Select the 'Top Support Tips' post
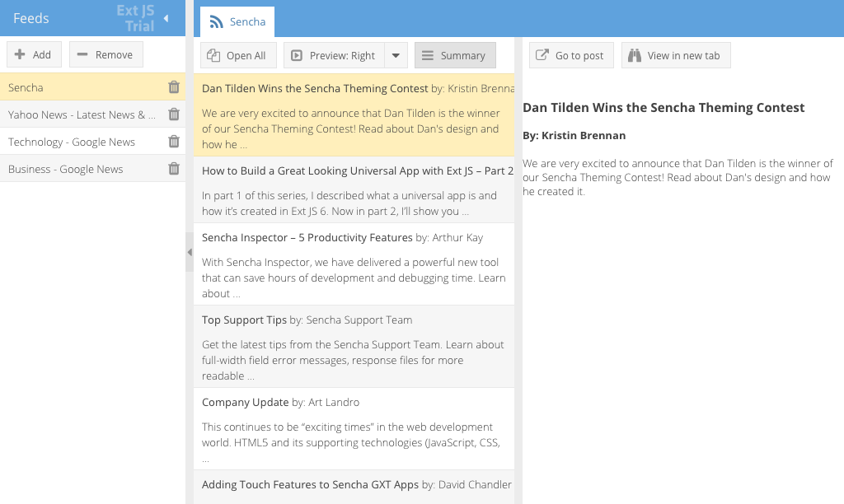The width and height of the screenshot is (844, 504). (354, 347)
